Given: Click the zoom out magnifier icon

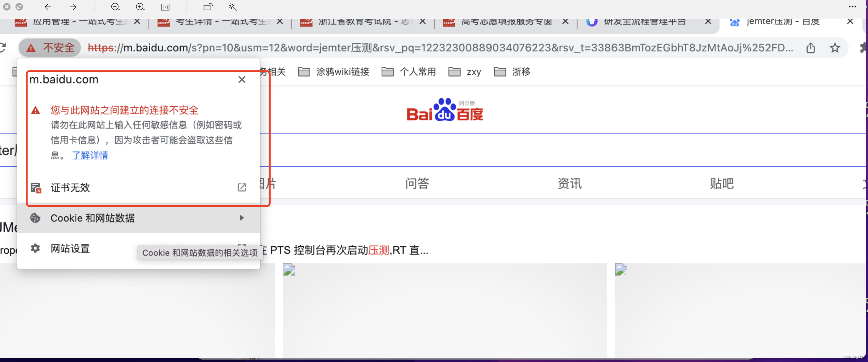Looking at the screenshot, I should tap(115, 7).
